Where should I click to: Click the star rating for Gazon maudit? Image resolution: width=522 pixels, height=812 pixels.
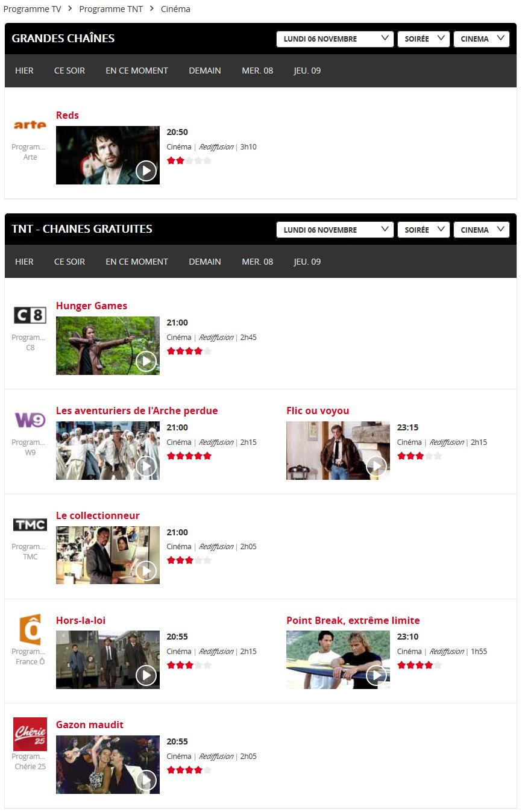[189, 770]
